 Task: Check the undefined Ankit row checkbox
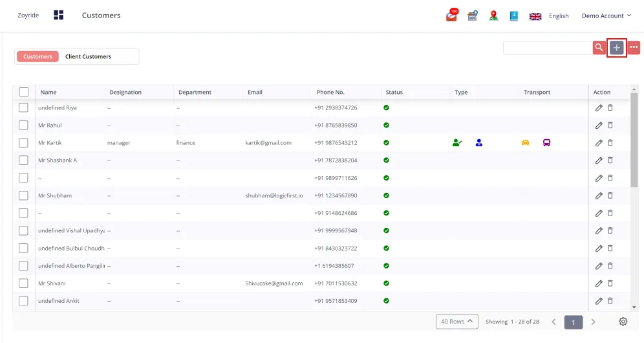pyautogui.click(x=23, y=301)
